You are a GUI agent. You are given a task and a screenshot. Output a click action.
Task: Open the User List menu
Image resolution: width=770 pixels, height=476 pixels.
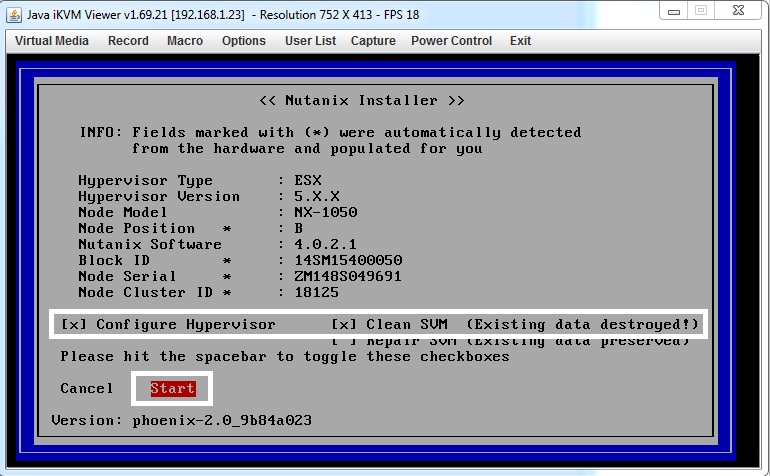coord(310,41)
